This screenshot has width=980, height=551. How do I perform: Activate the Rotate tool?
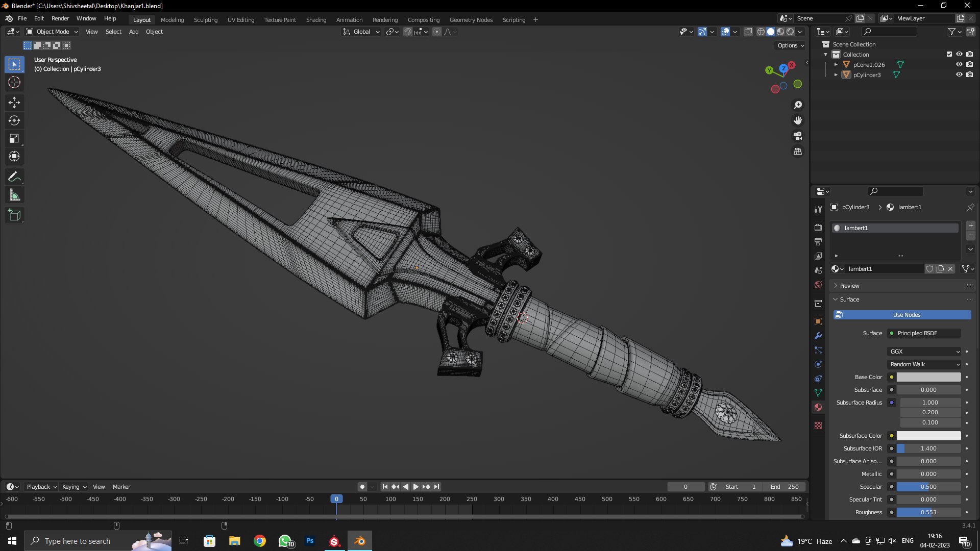(x=14, y=120)
